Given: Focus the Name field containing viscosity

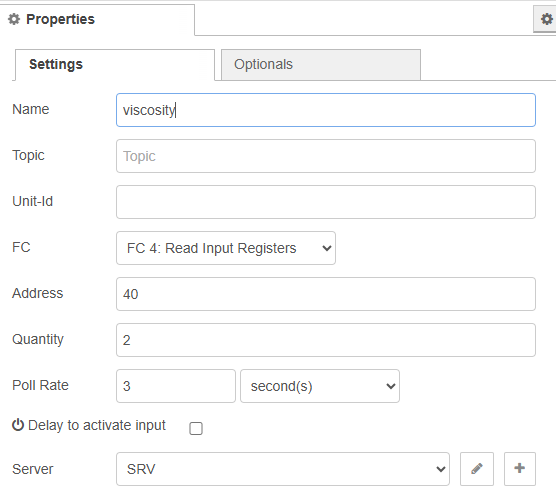Looking at the screenshot, I should pos(326,110).
